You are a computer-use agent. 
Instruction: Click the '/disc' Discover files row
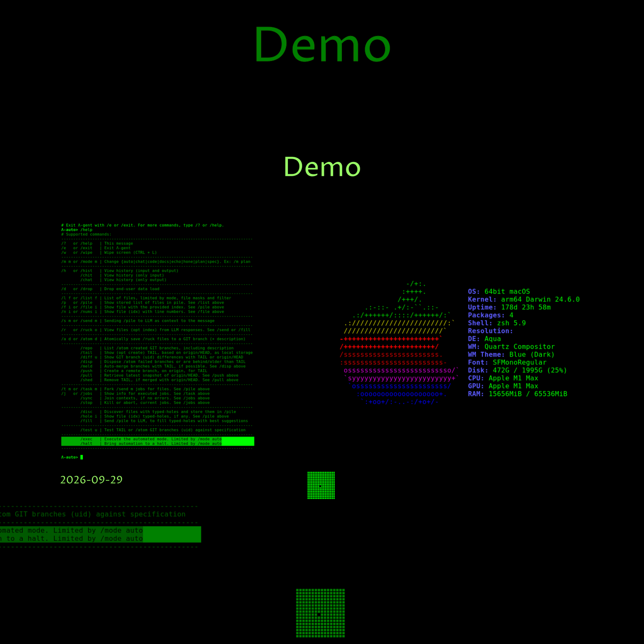tap(158, 412)
